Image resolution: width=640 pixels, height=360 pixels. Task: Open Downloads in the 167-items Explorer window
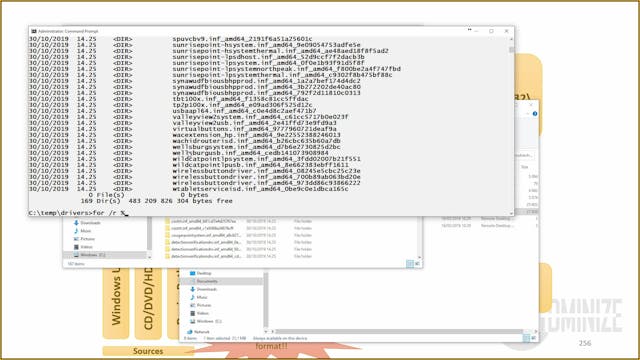(87, 223)
